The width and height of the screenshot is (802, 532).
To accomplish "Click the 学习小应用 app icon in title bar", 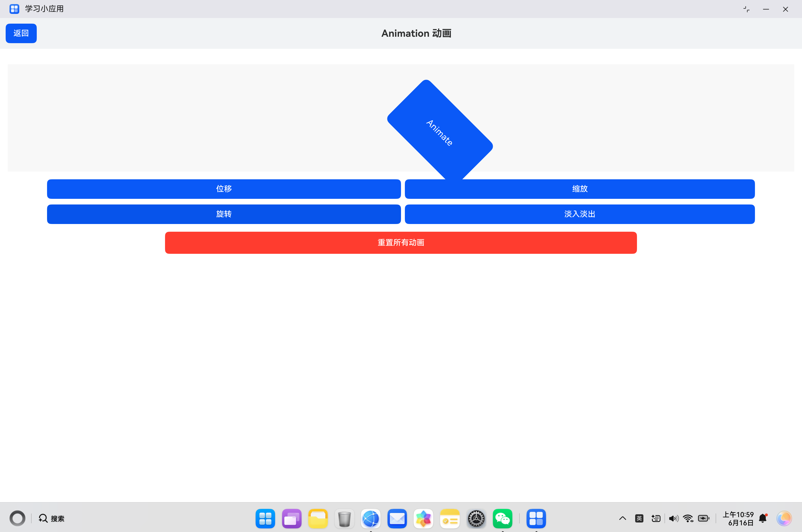I will pyautogui.click(x=14, y=9).
